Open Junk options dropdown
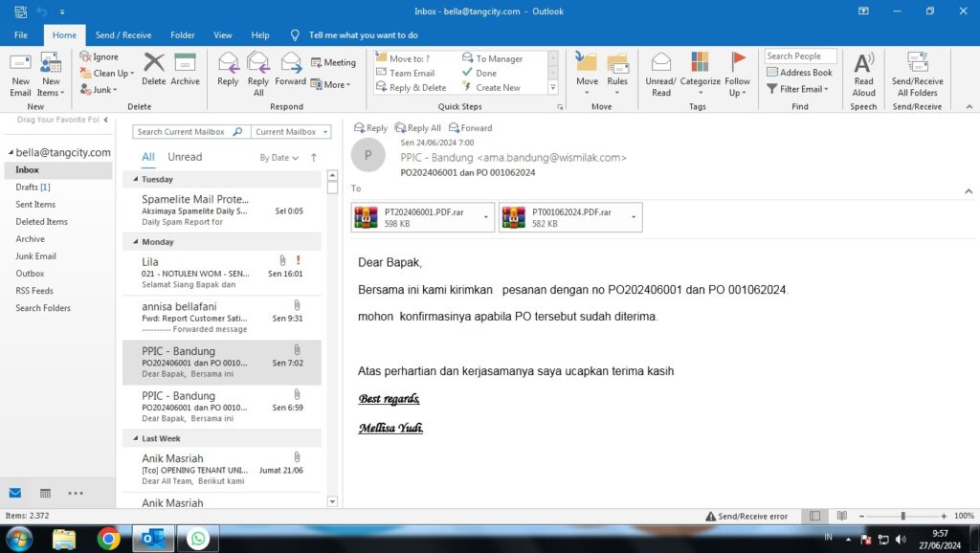980x553 pixels. click(99, 90)
